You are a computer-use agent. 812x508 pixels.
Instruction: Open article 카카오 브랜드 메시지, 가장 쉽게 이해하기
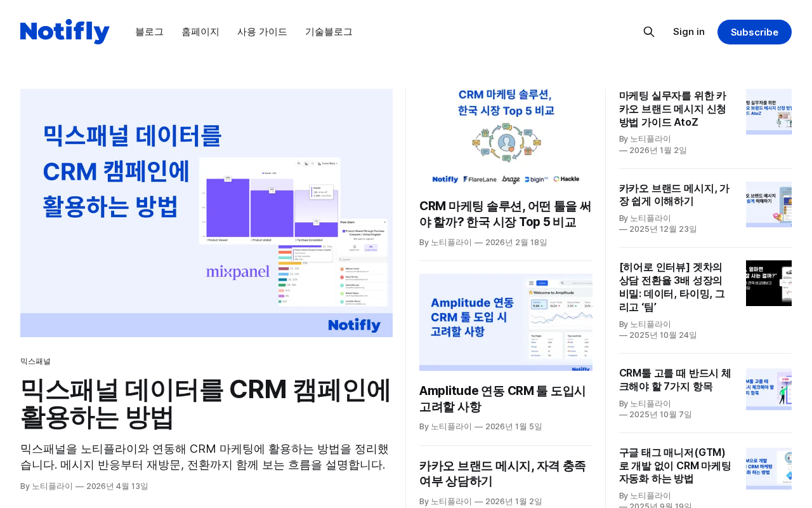click(x=676, y=195)
